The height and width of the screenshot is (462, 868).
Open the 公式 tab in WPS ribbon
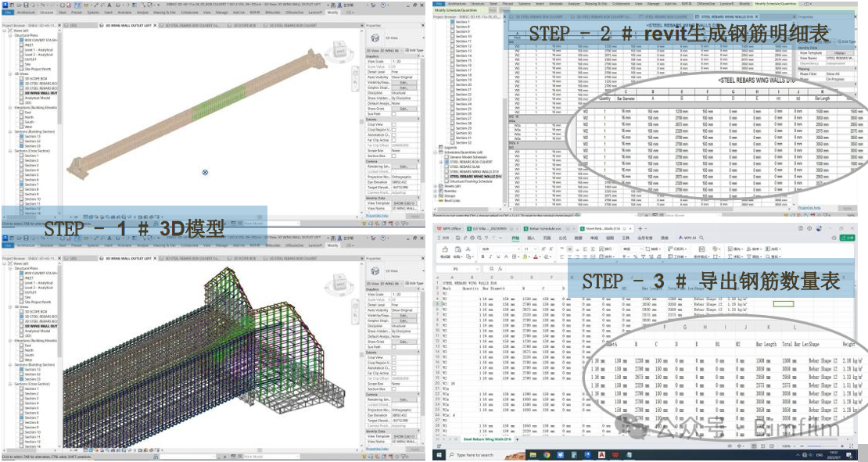[x=562, y=238]
